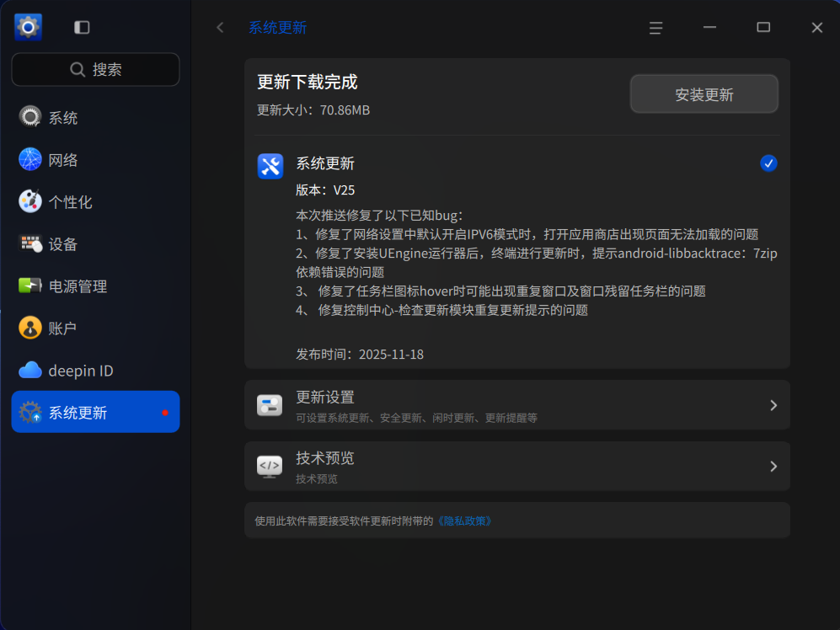Focus the 搜索 input field

(95, 69)
